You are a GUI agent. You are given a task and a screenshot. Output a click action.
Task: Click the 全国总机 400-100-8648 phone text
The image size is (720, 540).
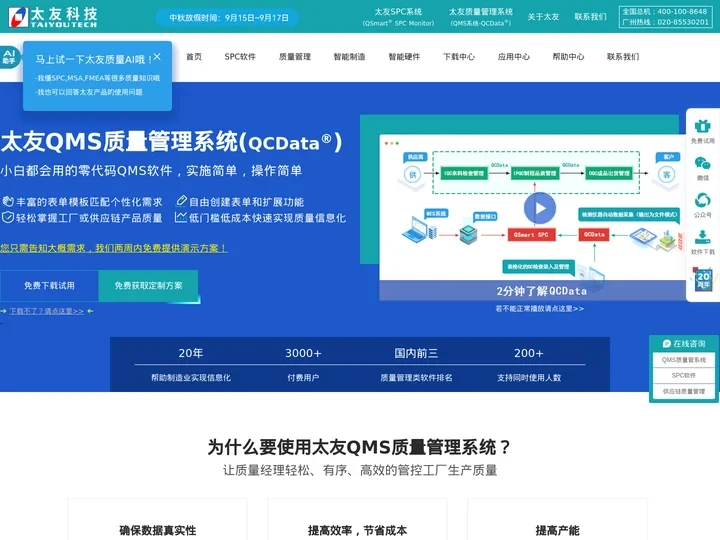[x=664, y=11]
